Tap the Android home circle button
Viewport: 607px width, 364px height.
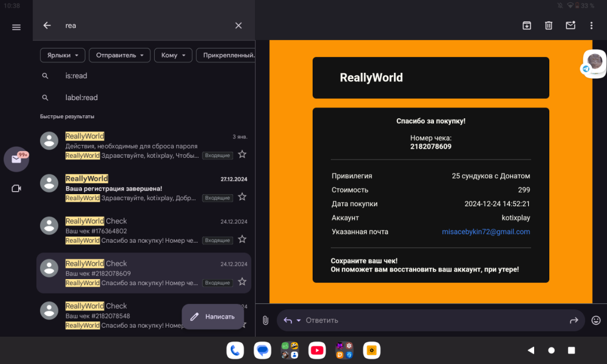551,351
